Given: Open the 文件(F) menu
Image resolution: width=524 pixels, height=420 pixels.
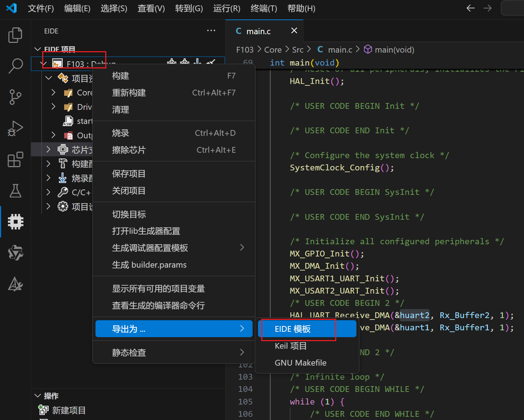Looking at the screenshot, I should 41,8.
